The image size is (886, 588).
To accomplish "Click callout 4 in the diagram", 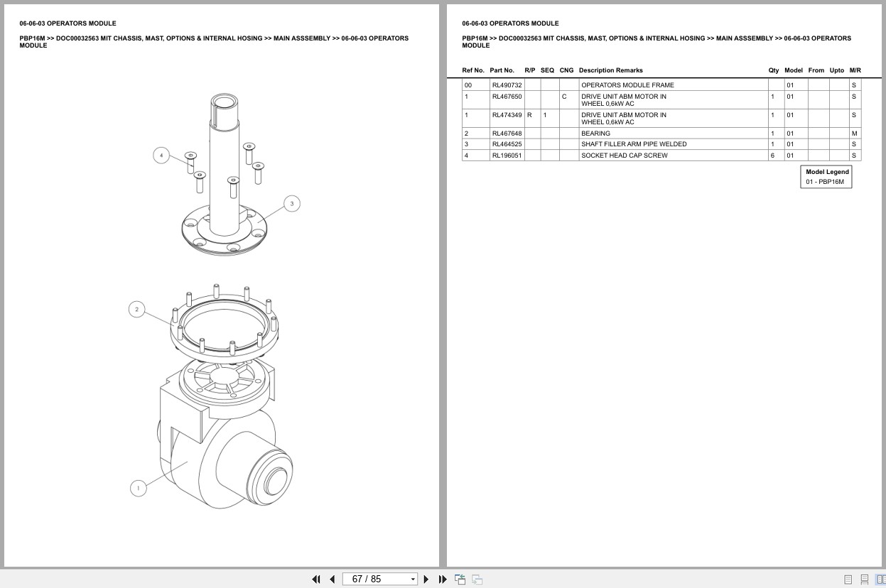I will click(161, 156).
